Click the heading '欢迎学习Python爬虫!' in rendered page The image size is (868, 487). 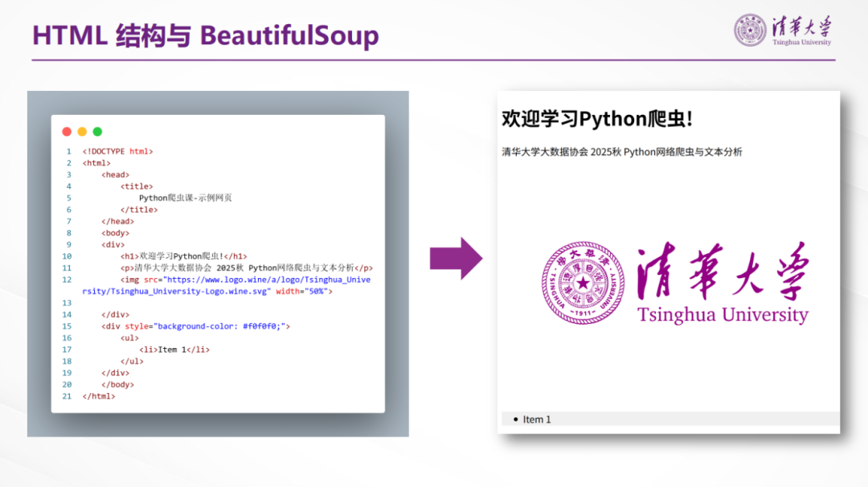tap(596, 118)
